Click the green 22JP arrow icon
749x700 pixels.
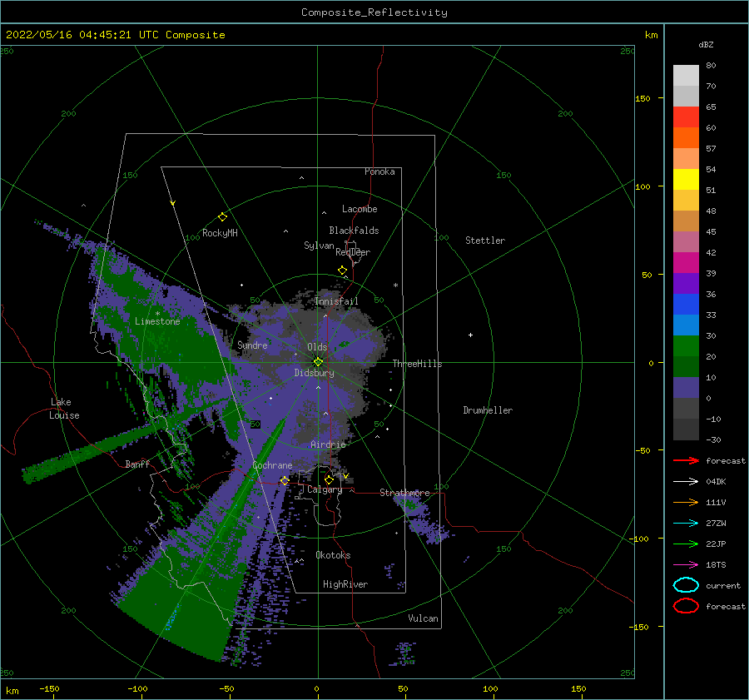686,544
